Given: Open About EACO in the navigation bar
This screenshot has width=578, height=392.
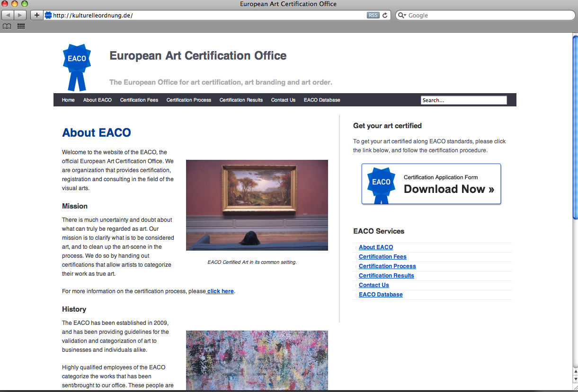Looking at the screenshot, I should [98, 100].
